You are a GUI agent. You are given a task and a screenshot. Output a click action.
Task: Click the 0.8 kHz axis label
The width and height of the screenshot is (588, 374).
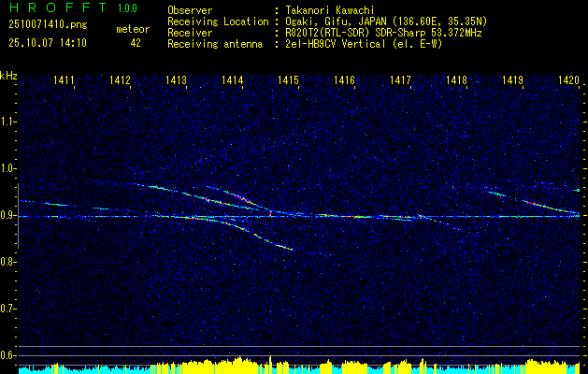(x=7, y=262)
